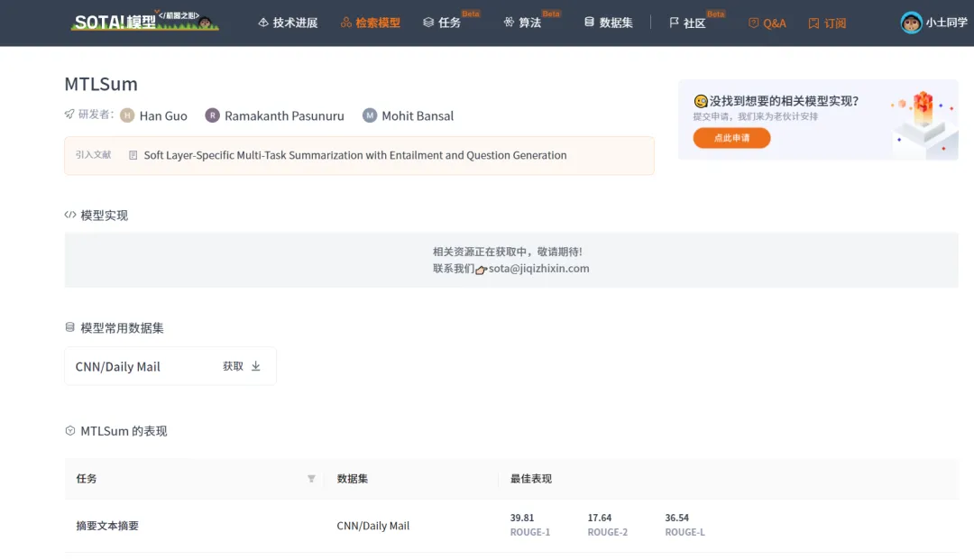
Task: Select researcher Mohit Bansal
Action: (418, 116)
